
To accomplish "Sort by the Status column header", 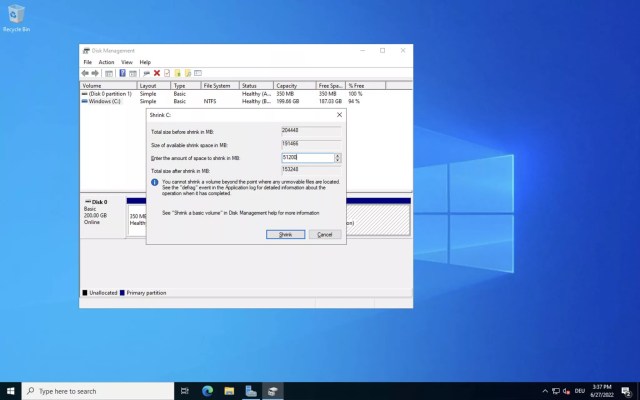I will pos(256,86).
